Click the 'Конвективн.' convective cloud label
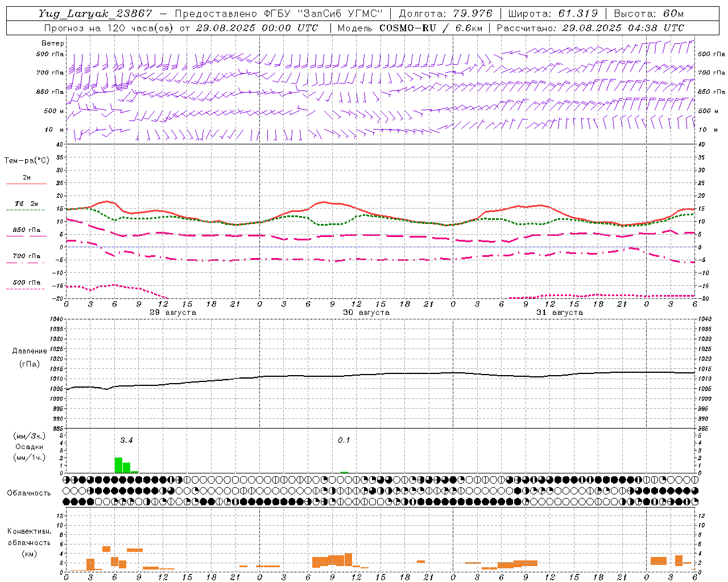 29,531
